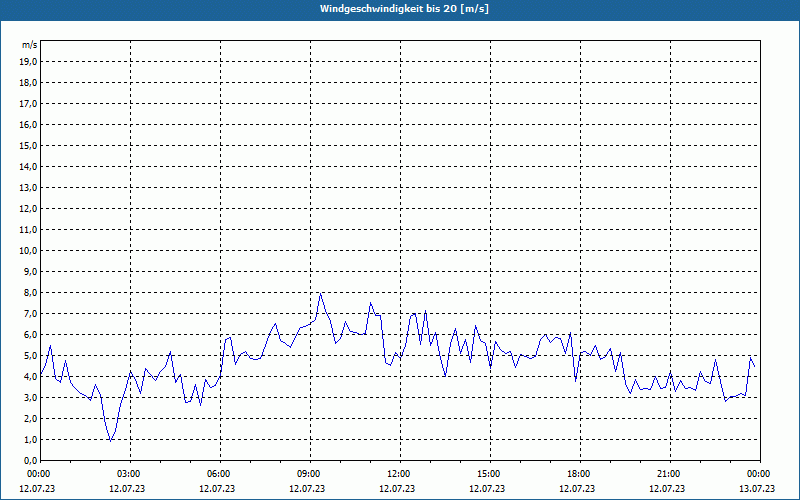Select the '06:00' time label
The height and width of the screenshot is (500, 800).
click(217, 474)
